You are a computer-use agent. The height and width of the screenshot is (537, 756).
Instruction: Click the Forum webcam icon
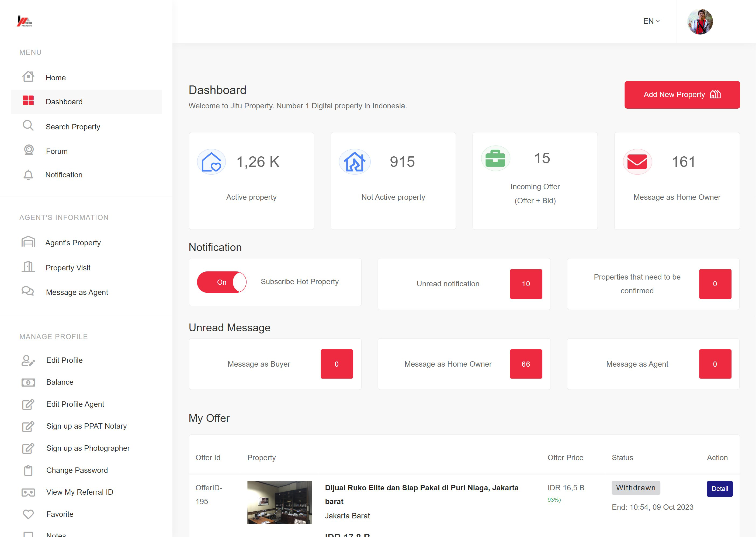point(29,150)
